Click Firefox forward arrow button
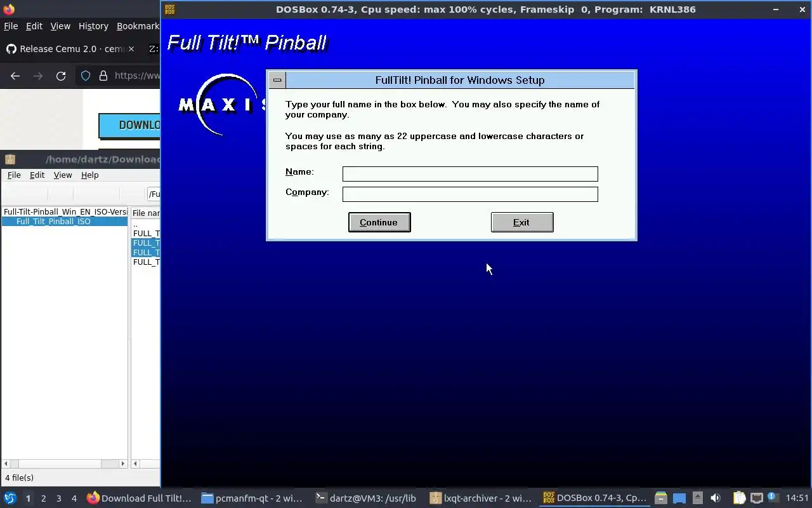 click(x=38, y=76)
